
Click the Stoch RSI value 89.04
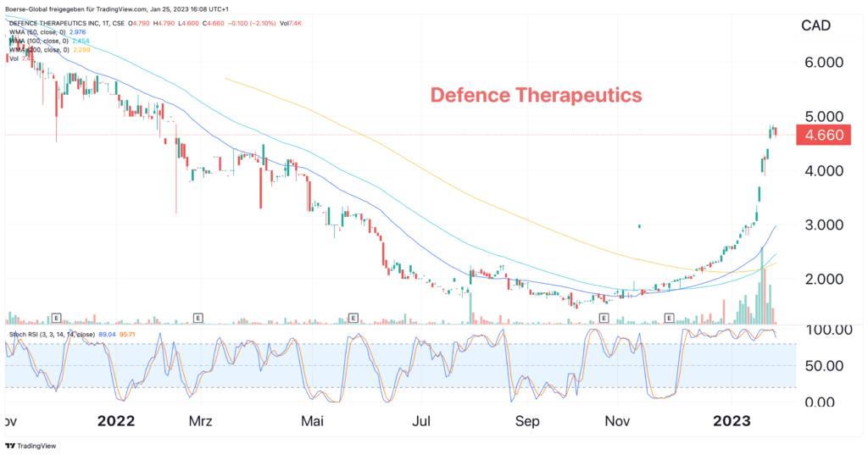click(x=107, y=335)
